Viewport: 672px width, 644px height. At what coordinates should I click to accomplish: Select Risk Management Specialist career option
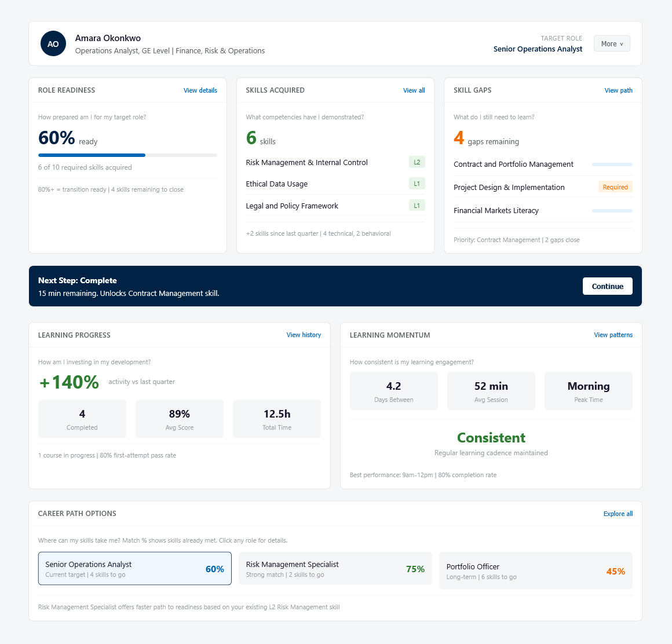335,569
